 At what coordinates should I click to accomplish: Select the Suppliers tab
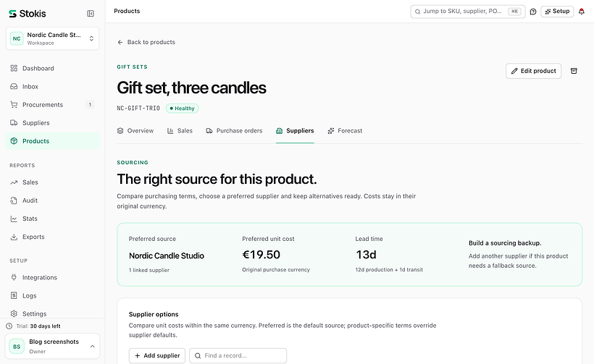click(295, 131)
